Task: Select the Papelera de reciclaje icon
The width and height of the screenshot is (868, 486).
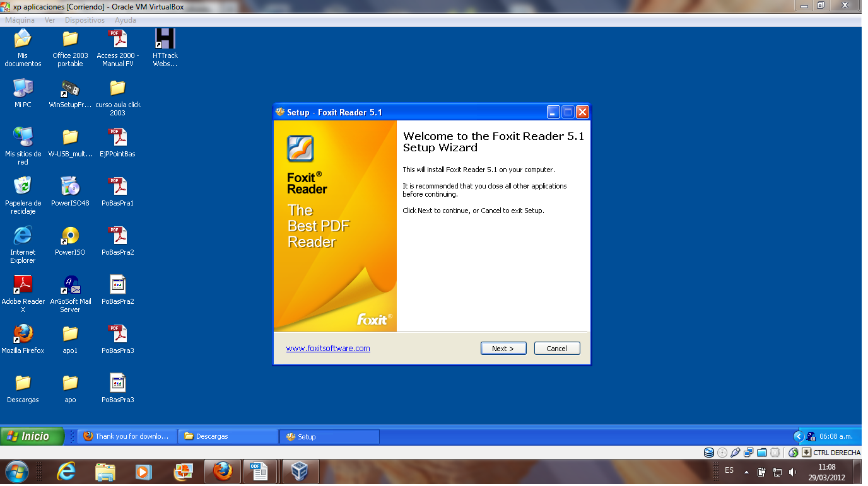Action: (x=23, y=195)
